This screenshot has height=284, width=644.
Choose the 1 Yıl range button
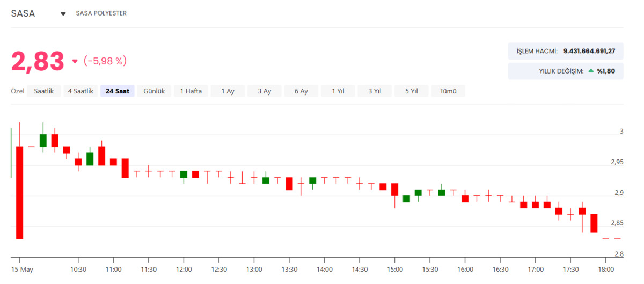pyautogui.click(x=338, y=91)
